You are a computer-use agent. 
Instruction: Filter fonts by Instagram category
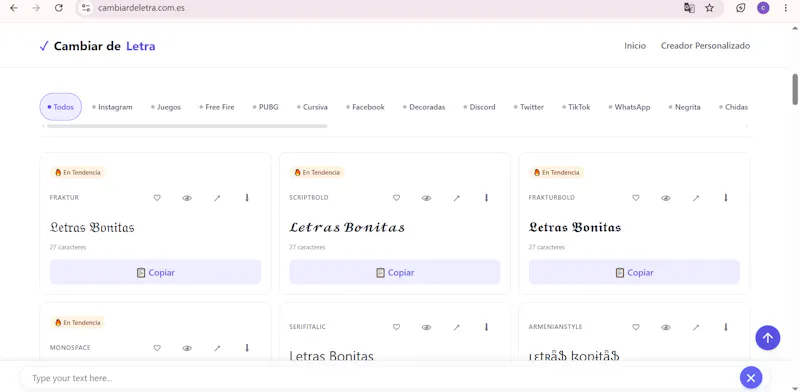click(x=112, y=107)
